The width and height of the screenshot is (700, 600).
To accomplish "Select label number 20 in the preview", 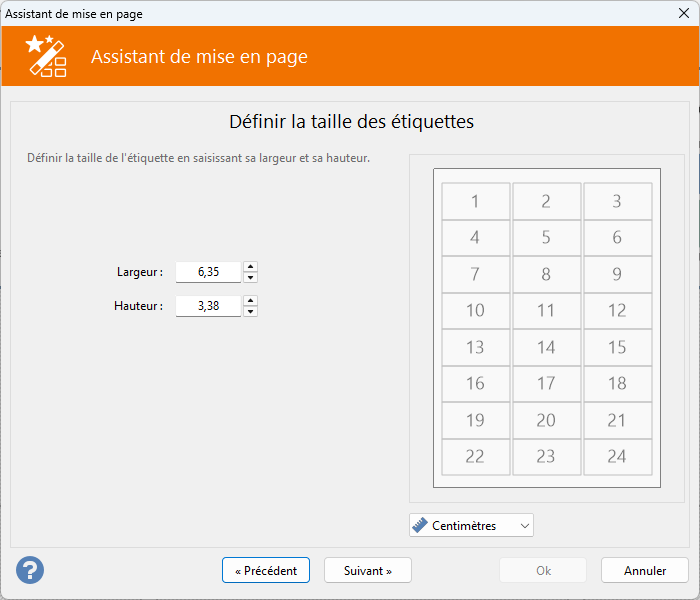I will pyautogui.click(x=546, y=420).
